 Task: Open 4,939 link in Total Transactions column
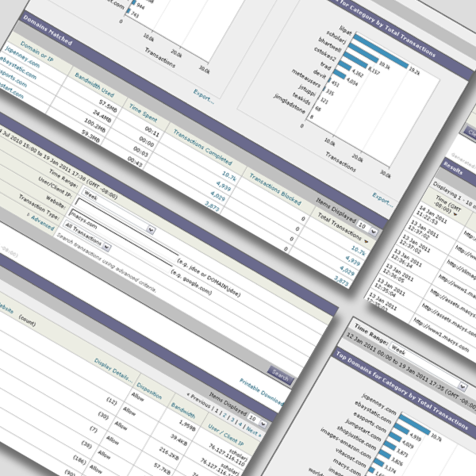[x=353, y=261]
